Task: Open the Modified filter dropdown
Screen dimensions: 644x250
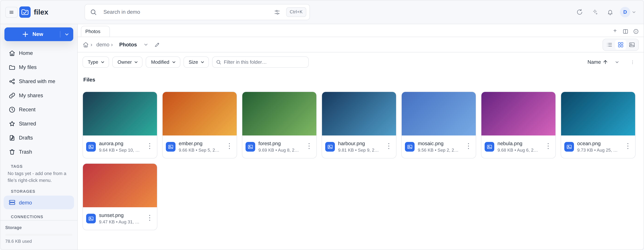Action: tap(163, 62)
